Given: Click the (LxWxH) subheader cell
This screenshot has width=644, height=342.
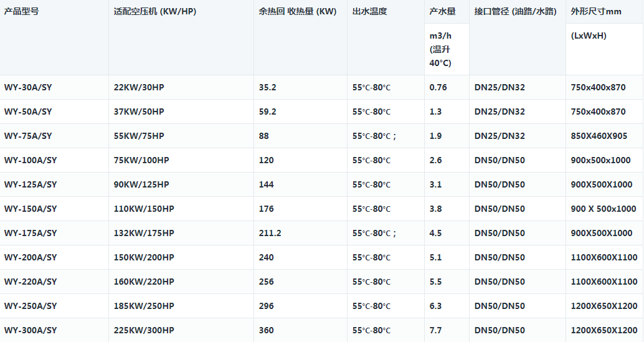Looking at the screenshot, I should click(589, 36).
